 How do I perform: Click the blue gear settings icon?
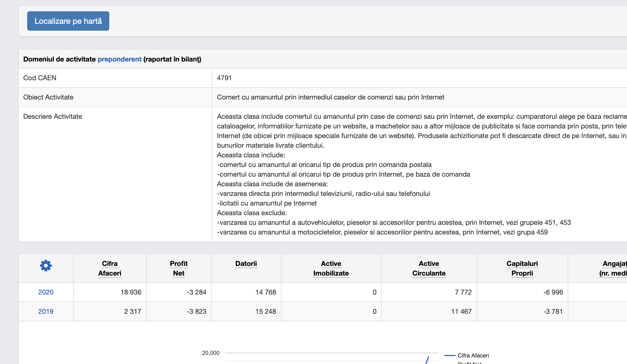point(46,266)
